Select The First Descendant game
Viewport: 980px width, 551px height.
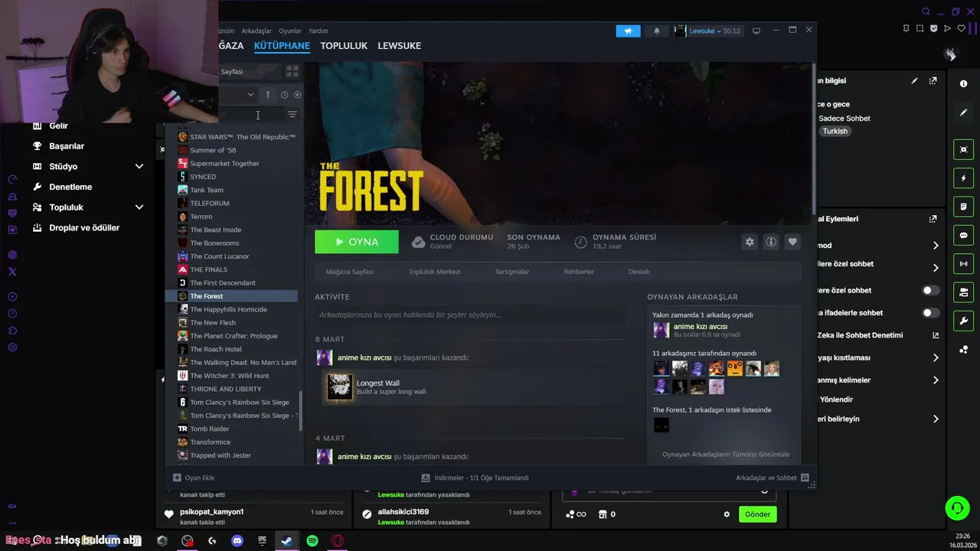point(223,282)
